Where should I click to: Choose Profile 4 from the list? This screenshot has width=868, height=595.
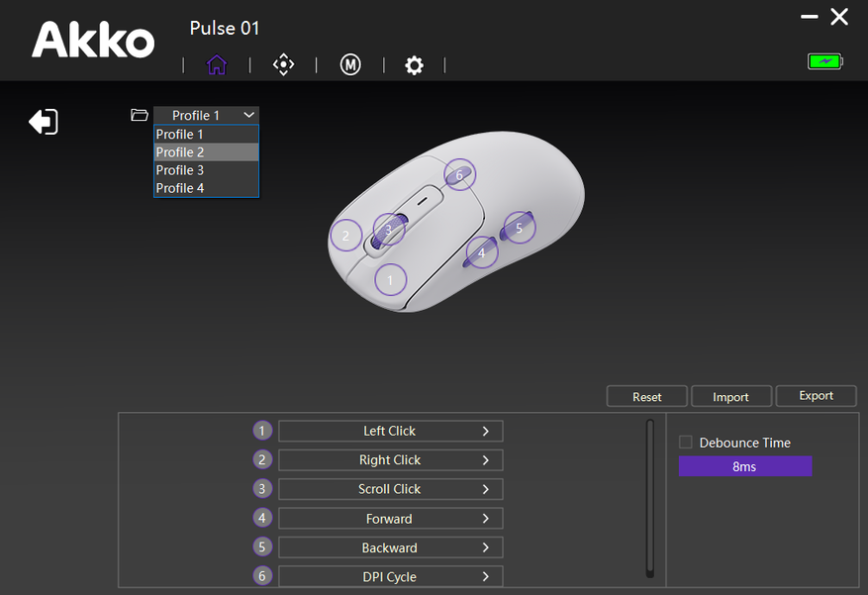click(206, 188)
